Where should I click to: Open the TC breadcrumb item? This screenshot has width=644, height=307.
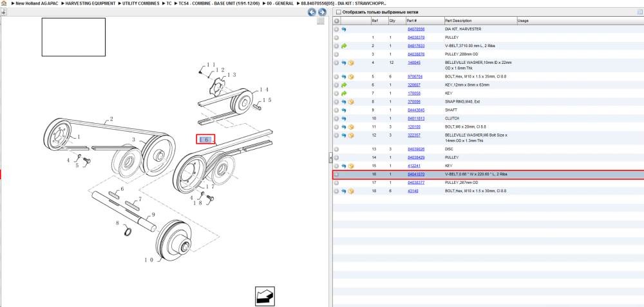tap(169, 3)
